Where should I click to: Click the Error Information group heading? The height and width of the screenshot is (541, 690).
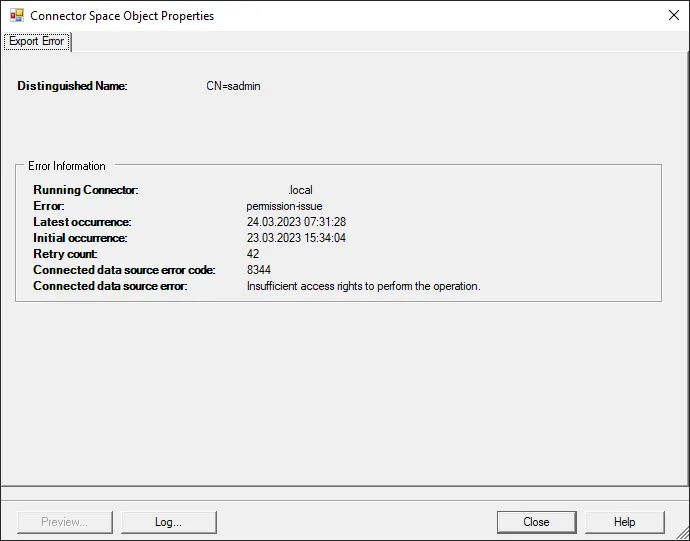tap(67, 166)
